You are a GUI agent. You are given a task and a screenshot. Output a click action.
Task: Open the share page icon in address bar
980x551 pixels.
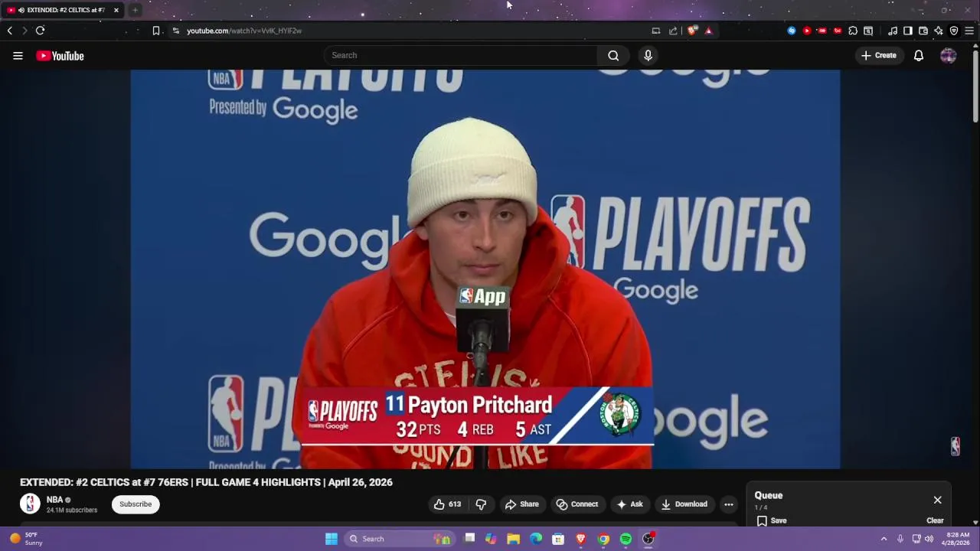pyautogui.click(x=673, y=31)
